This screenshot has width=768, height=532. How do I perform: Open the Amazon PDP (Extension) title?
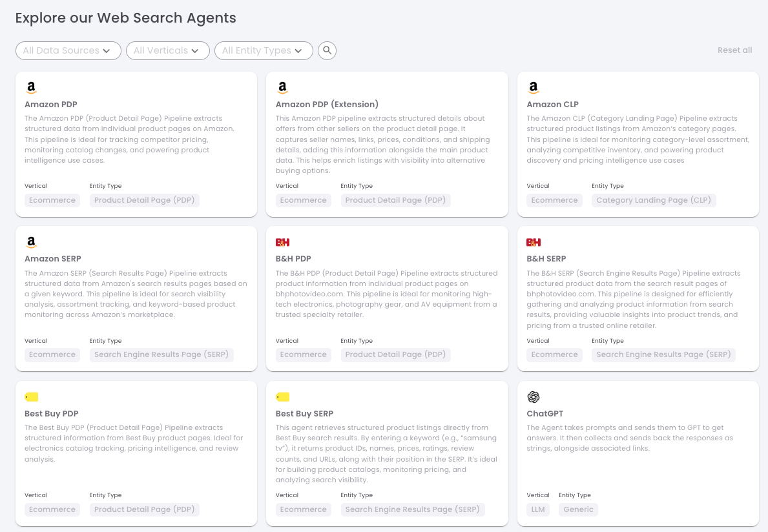pos(327,104)
